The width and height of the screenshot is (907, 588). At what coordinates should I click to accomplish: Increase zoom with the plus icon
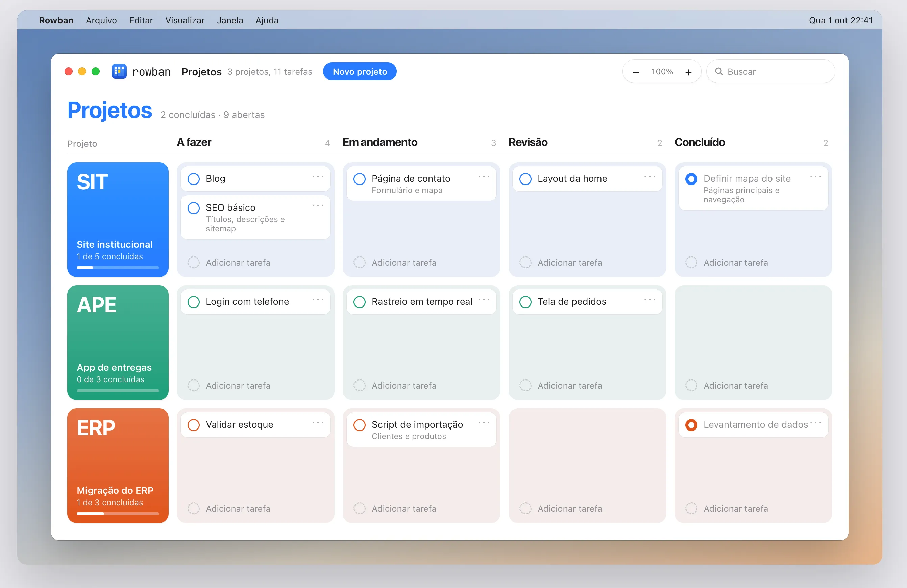pos(688,72)
